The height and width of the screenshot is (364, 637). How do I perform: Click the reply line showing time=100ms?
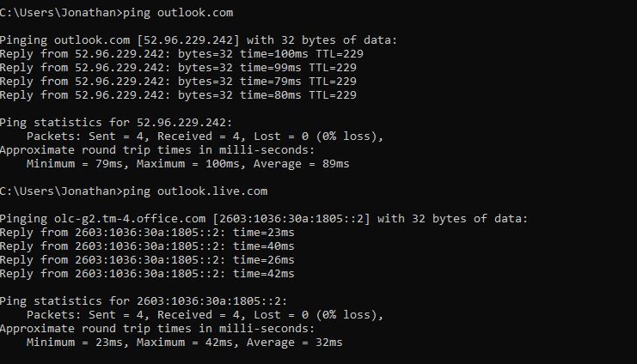coord(181,54)
